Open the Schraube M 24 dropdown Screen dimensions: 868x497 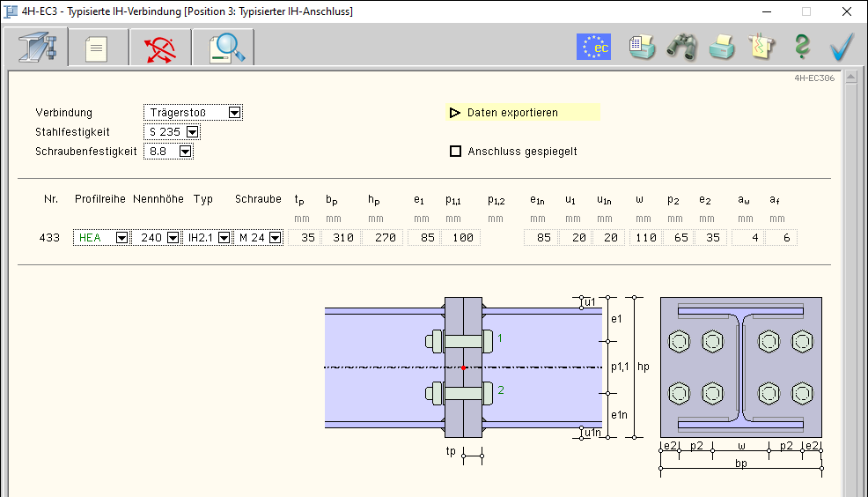276,238
